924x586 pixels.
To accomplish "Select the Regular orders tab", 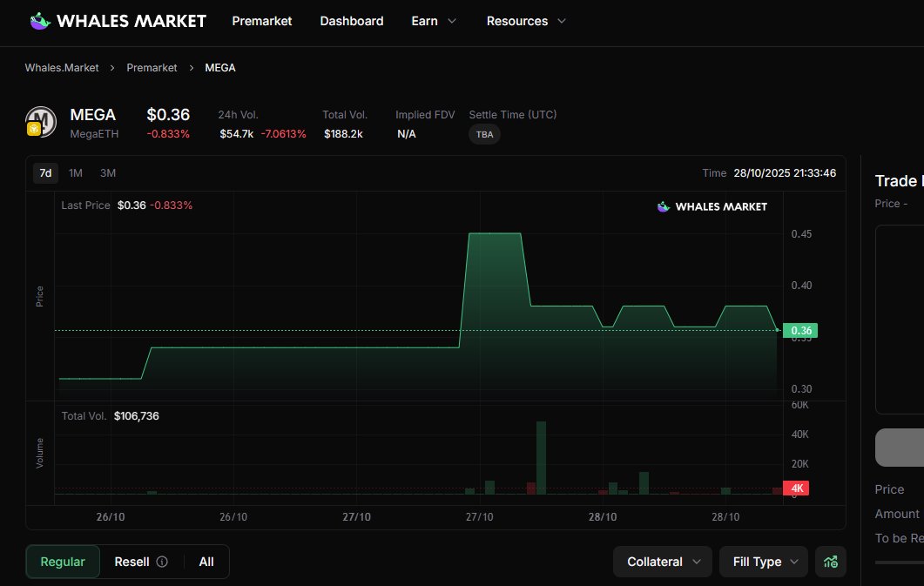I will pos(63,562).
